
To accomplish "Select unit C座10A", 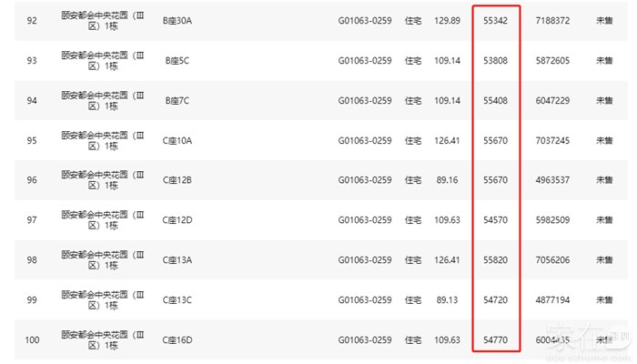I will coord(177,140).
